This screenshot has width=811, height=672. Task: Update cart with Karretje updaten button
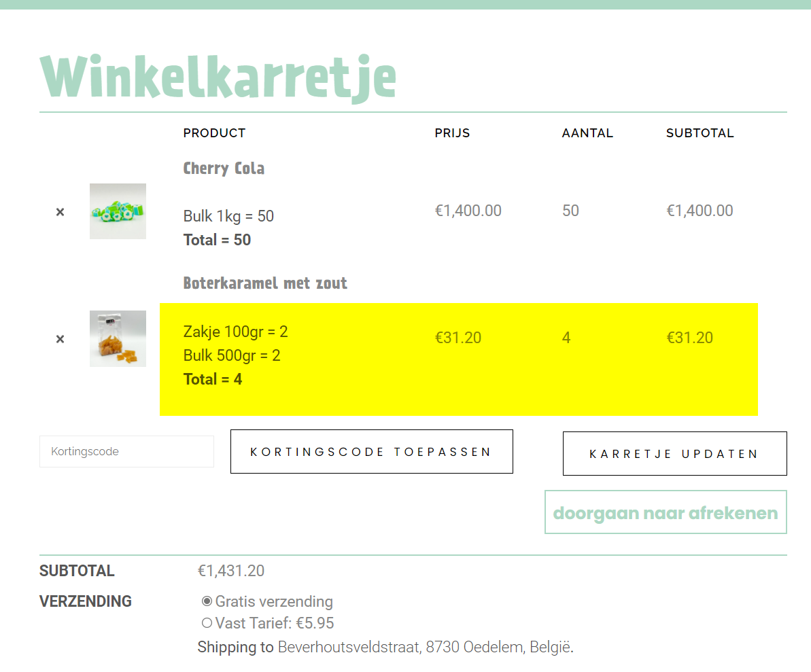click(x=675, y=453)
